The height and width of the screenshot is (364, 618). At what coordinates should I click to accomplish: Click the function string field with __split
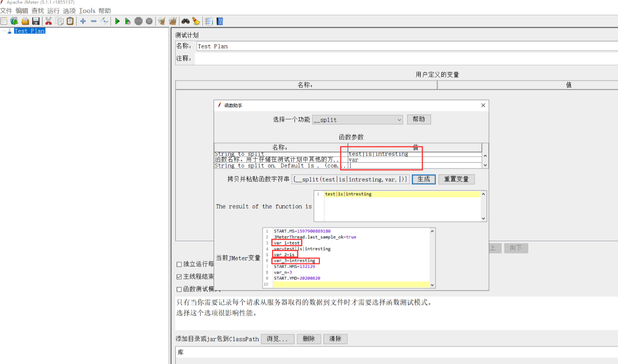coord(351,179)
